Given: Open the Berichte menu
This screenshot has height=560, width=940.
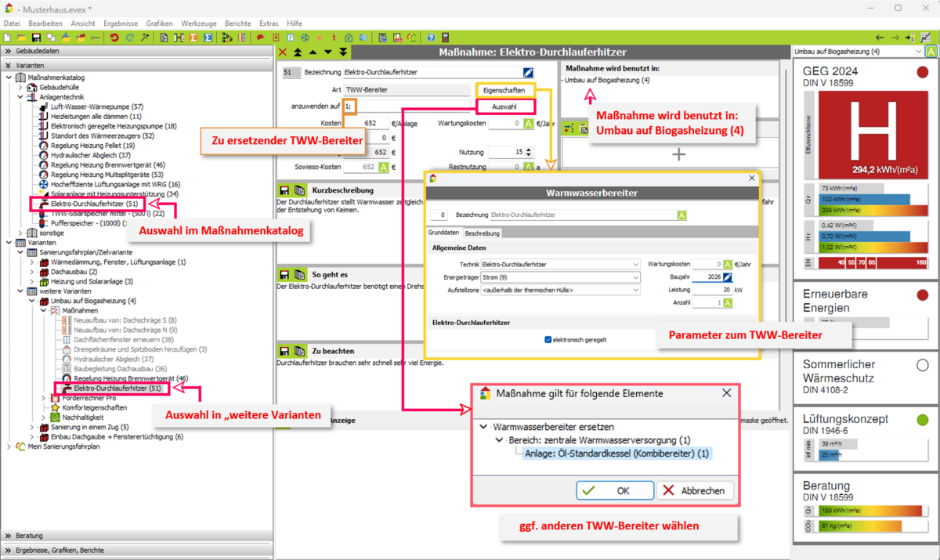Looking at the screenshot, I should point(238,23).
